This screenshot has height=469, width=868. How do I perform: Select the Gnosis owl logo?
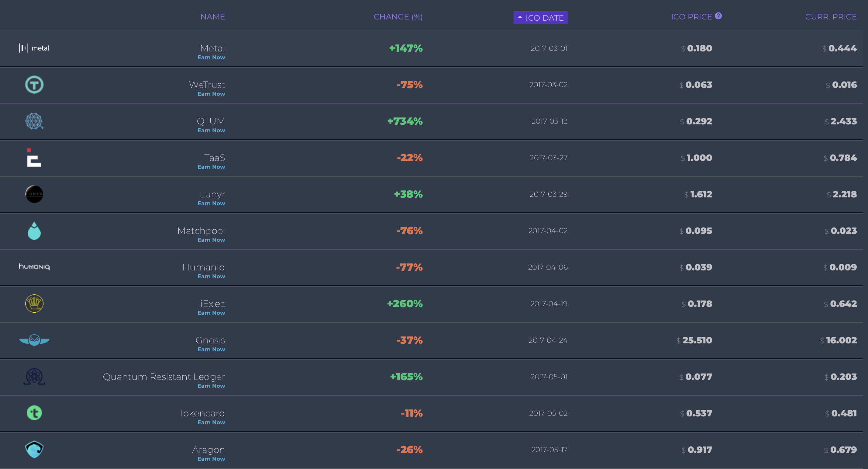point(34,340)
